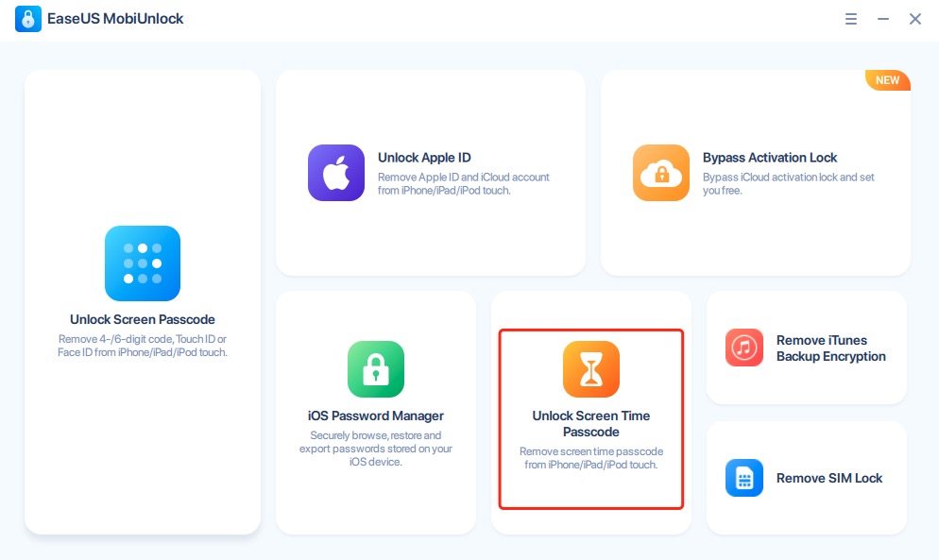Click the EaseUS MobiUnlock title text
The height and width of the screenshot is (560, 939).
115,19
